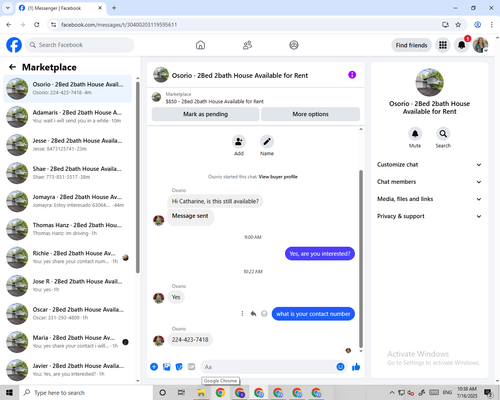Viewport: 500px width, 400px height.
Task: Click the Aa message input field
Action: pyautogui.click(x=268, y=367)
